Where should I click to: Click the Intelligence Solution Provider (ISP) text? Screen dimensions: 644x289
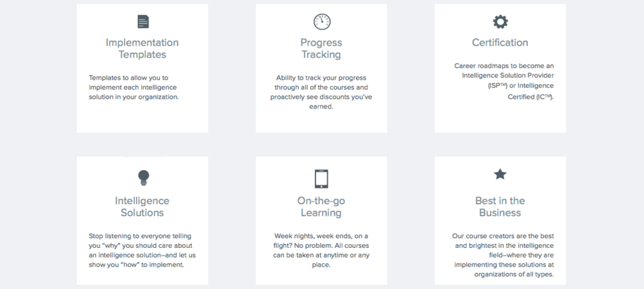pyautogui.click(x=508, y=80)
